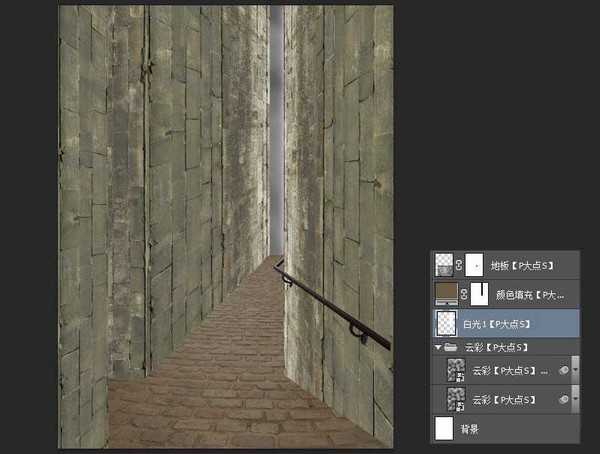This screenshot has width=600, height=454.
Task: Click the 背景 layer thumbnail
Action: point(445,428)
